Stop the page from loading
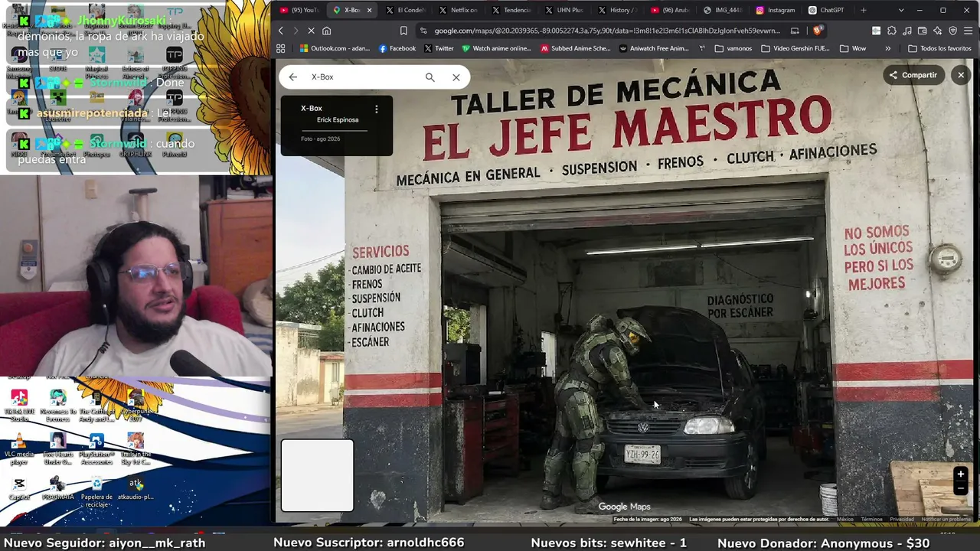Viewport: 980px width, 551px height. [311, 31]
